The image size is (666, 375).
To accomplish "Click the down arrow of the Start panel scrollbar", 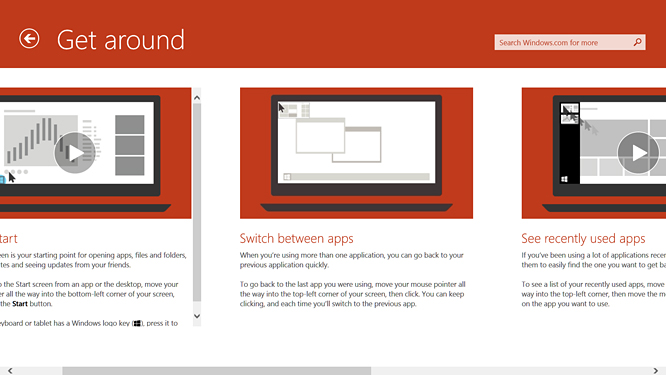I will (x=197, y=316).
